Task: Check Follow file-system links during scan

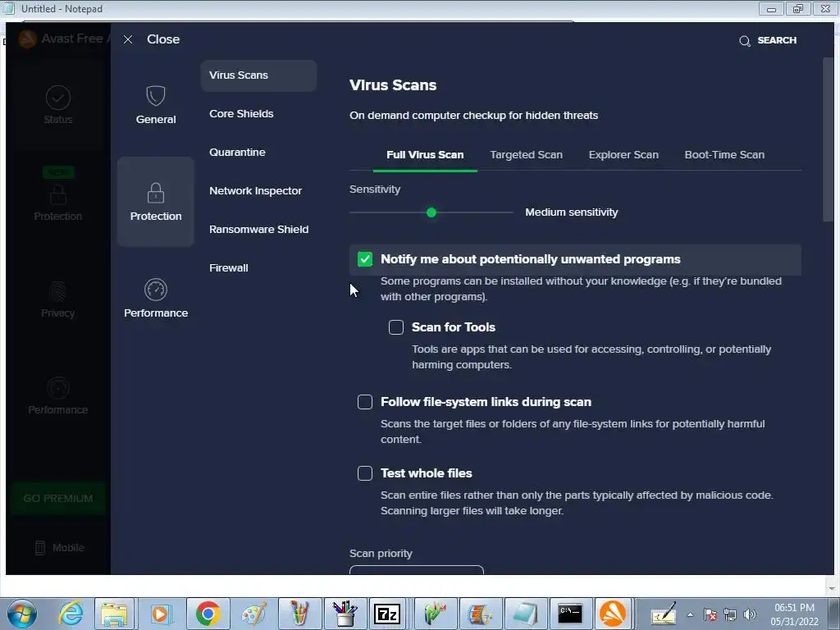Action: 365,402
